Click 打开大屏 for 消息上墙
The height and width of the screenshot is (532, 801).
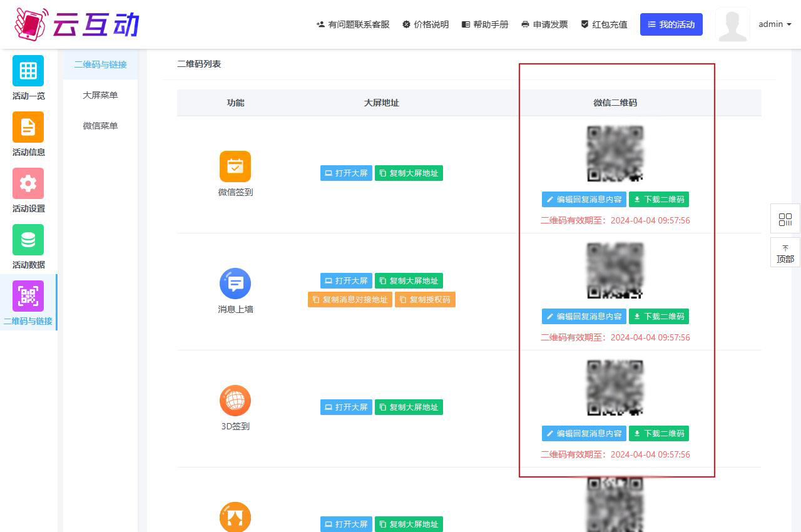pos(346,281)
